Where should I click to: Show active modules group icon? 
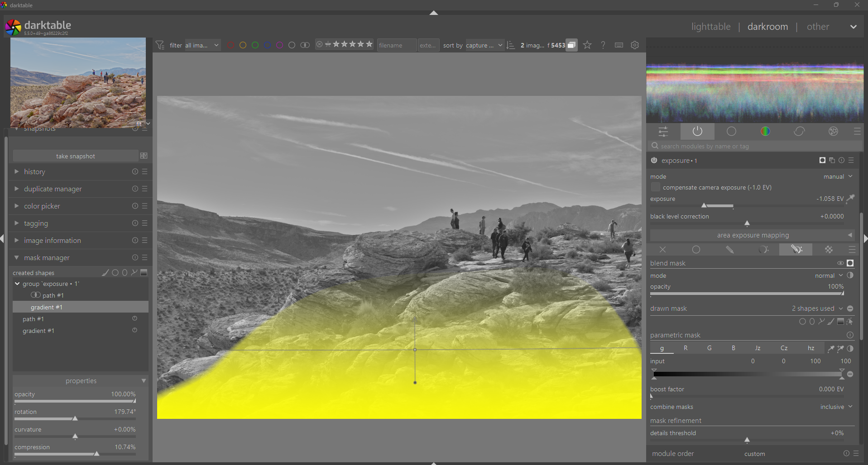click(x=697, y=132)
